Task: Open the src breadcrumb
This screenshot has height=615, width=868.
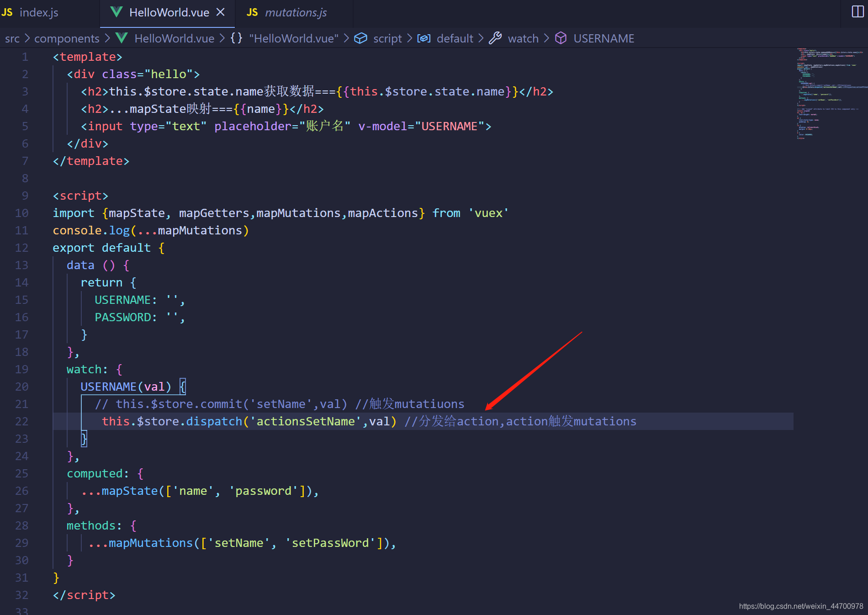Action: [x=12, y=38]
